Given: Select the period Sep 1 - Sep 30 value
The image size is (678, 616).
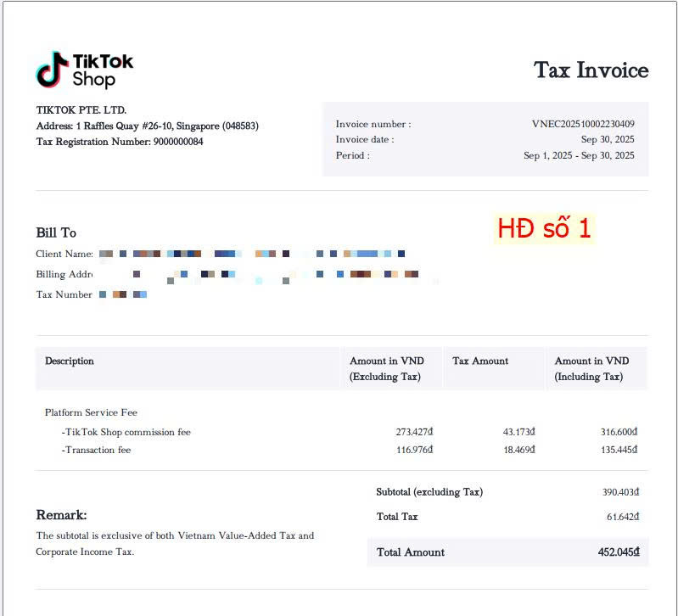Looking at the screenshot, I should pos(579,155).
